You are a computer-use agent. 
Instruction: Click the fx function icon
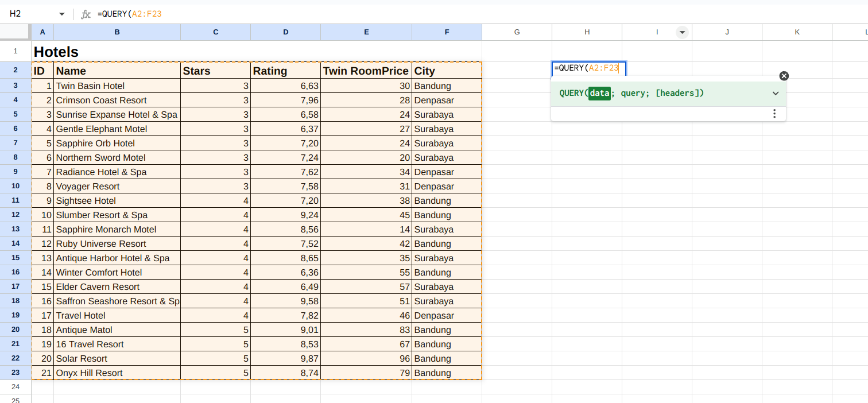pyautogui.click(x=86, y=14)
